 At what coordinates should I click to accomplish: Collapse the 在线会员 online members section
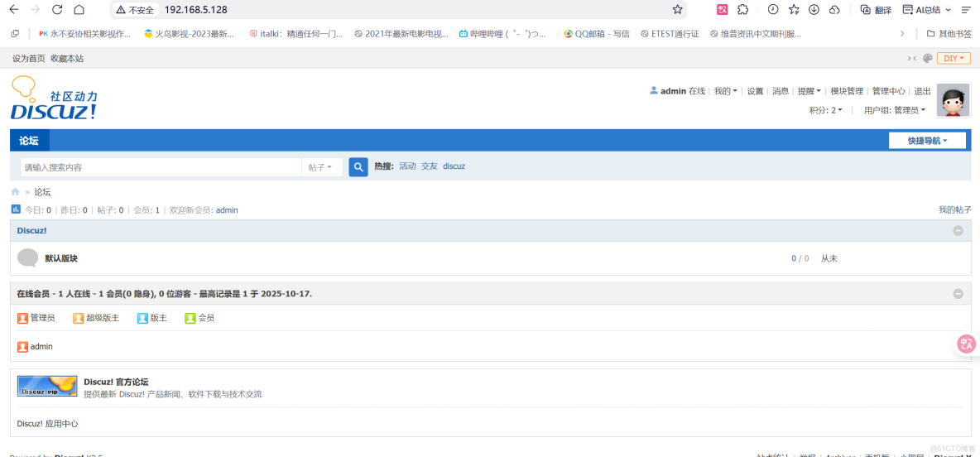958,293
